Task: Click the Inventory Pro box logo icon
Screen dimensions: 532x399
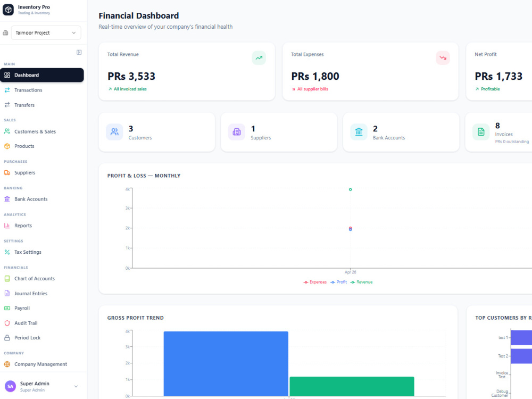Action: click(8, 10)
